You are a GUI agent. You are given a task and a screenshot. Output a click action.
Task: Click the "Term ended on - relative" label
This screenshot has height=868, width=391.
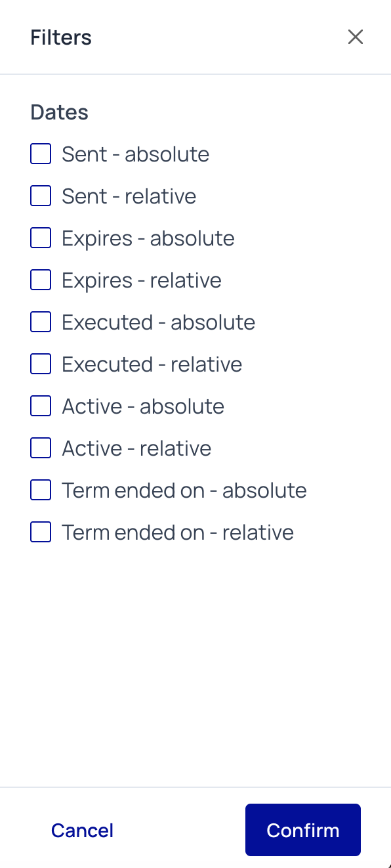pyautogui.click(x=178, y=532)
